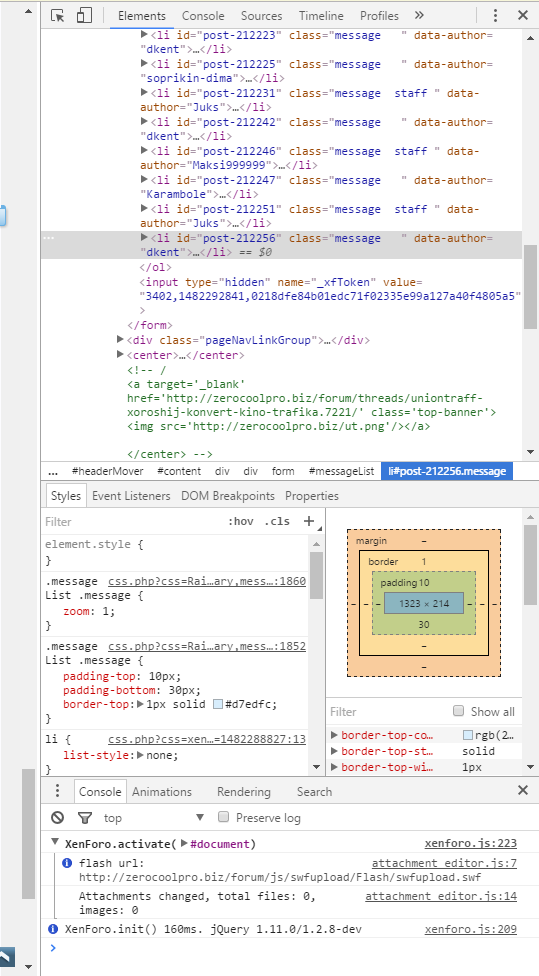The image size is (539, 976).
Task: Expand the div pageNavLinkGroup node
Action: 120,340
